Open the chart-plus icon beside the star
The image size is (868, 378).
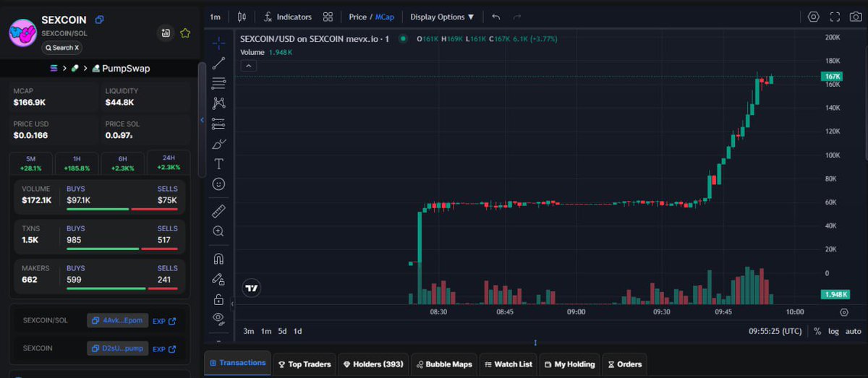point(166,33)
